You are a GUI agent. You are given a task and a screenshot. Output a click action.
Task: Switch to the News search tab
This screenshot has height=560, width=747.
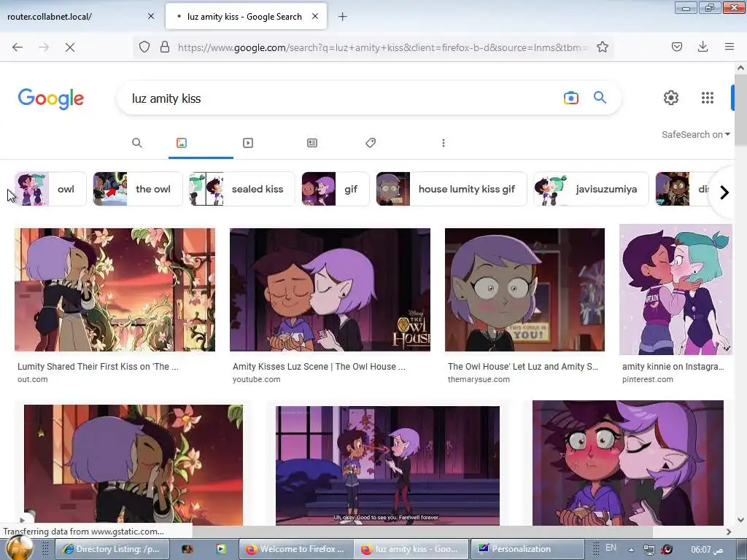click(312, 143)
